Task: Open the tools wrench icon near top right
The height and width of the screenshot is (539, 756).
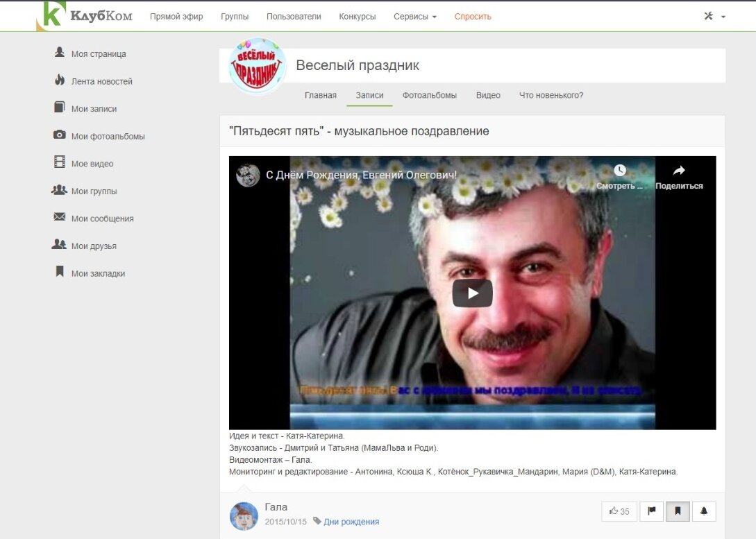Action: [x=709, y=14]
